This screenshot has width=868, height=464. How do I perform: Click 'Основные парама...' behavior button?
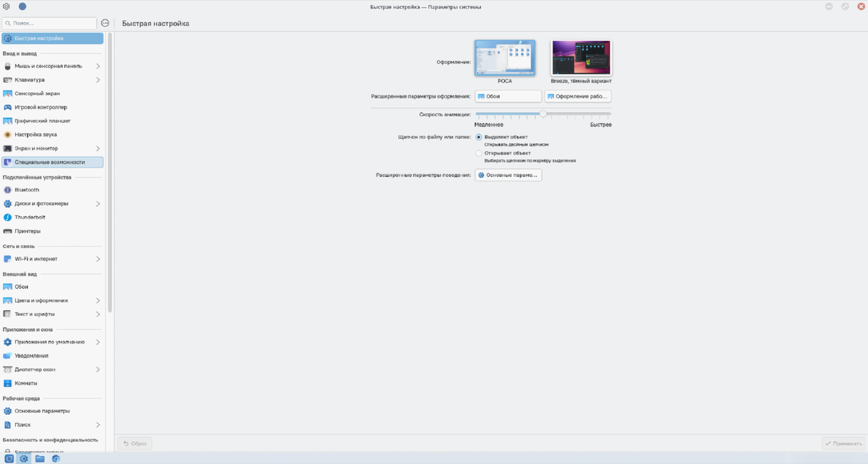(x=508, y=175)
